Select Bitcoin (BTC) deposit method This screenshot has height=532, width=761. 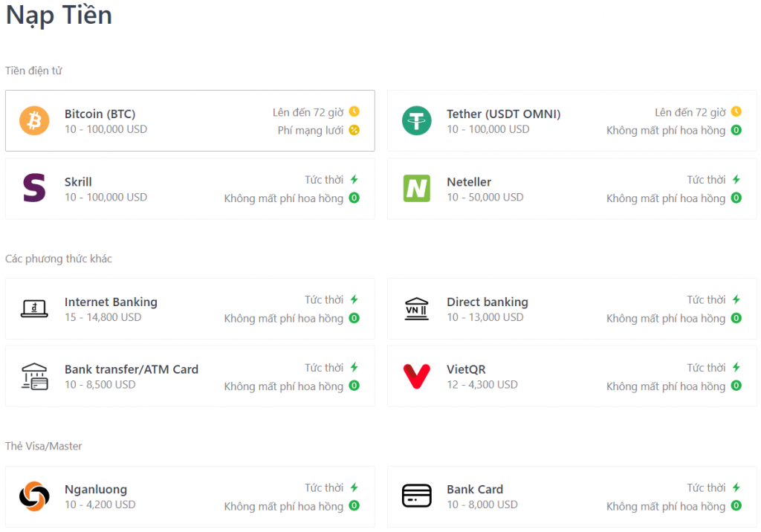click(190, 120)
